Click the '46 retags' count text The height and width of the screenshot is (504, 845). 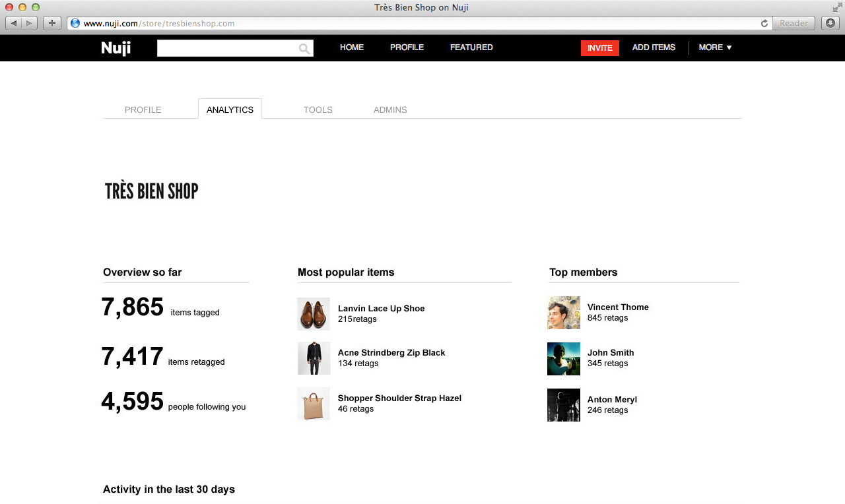[356, 409]
